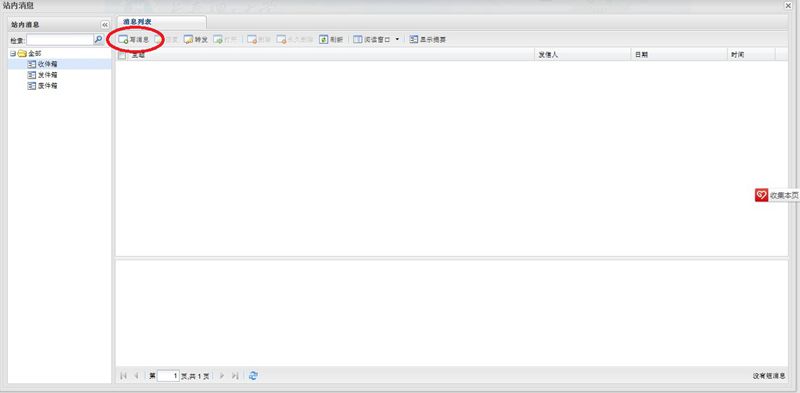
Task: Click the 收藏本页 bookmark heart icon
Action: [761, 195]
